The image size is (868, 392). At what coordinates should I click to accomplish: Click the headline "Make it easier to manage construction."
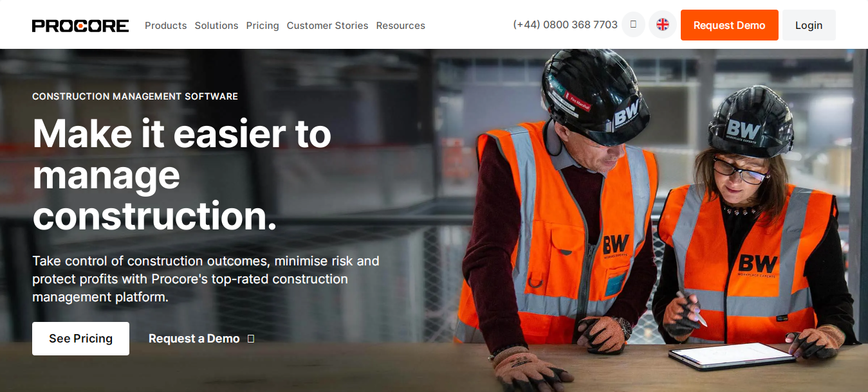click(x=182, y=175)
